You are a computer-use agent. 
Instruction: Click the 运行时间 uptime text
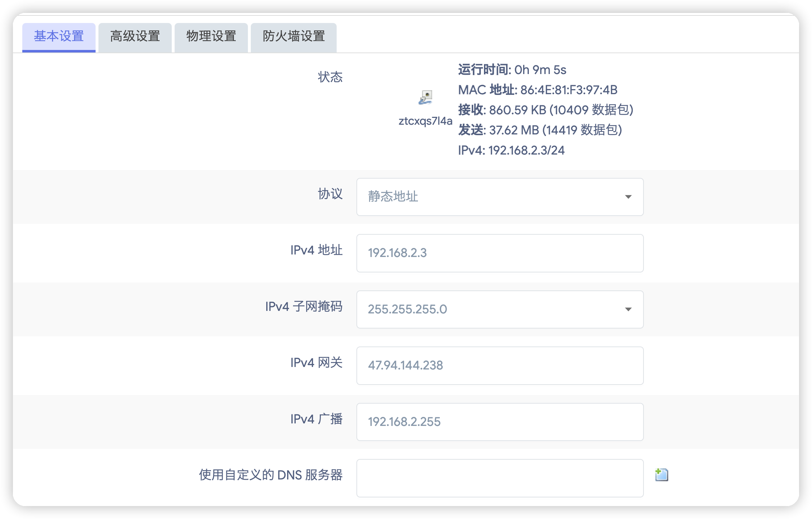pos(512,70)
